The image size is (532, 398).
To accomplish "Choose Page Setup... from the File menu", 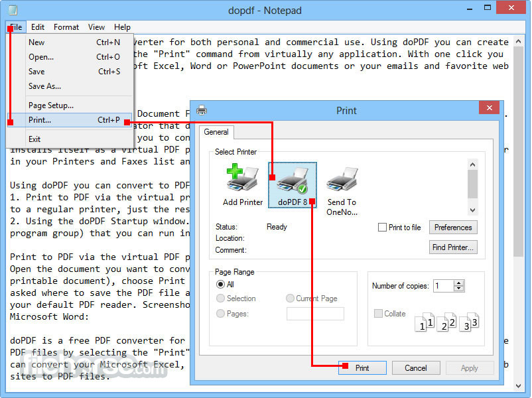I will pyautogui.click(x=70, y=105).
